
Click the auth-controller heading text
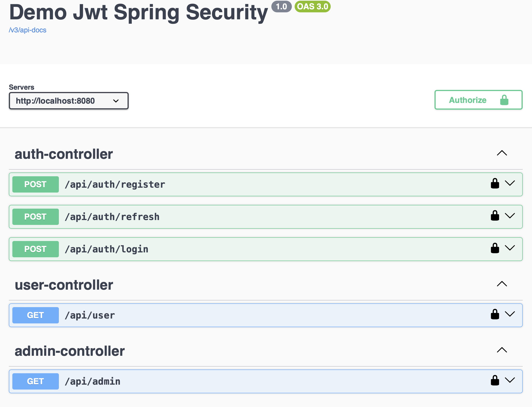(64, 154)
